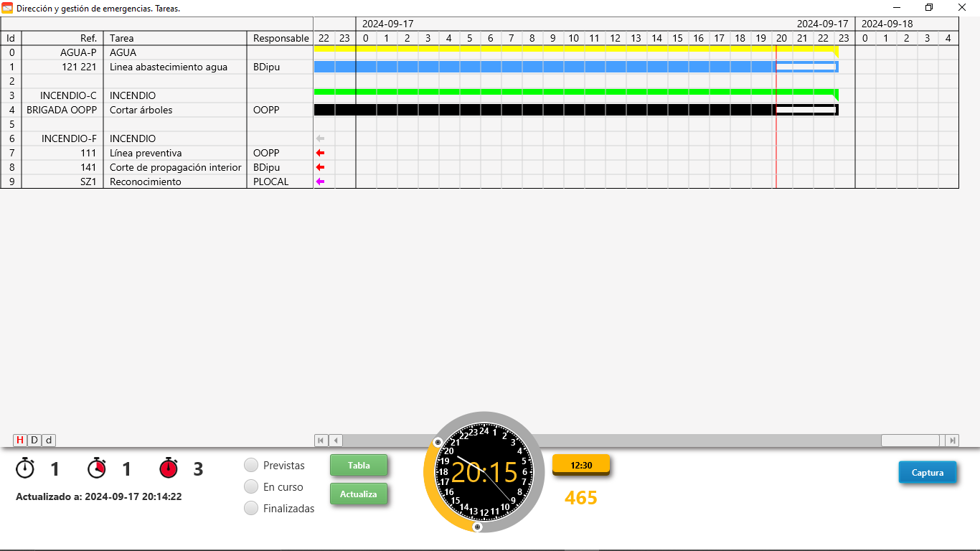
Task: Select the INCENDIO-F reference cell
Action: coord(62,138)
